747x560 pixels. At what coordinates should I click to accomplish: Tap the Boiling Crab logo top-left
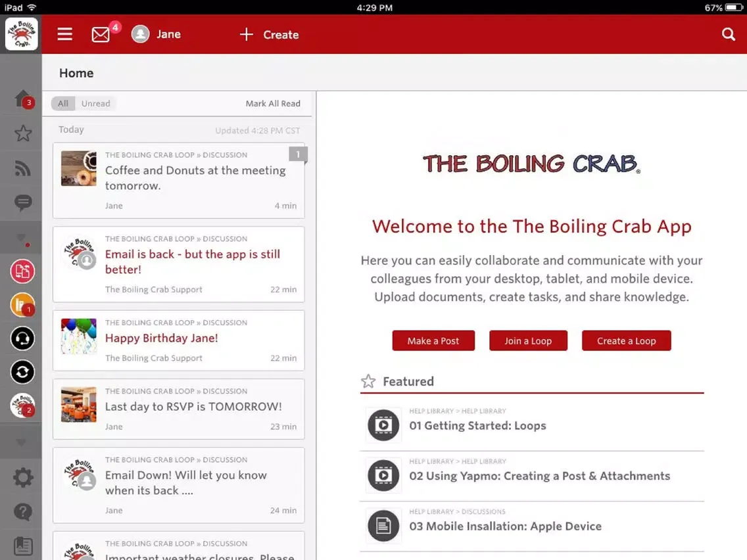pyautogui.click(x=22, y=34)
